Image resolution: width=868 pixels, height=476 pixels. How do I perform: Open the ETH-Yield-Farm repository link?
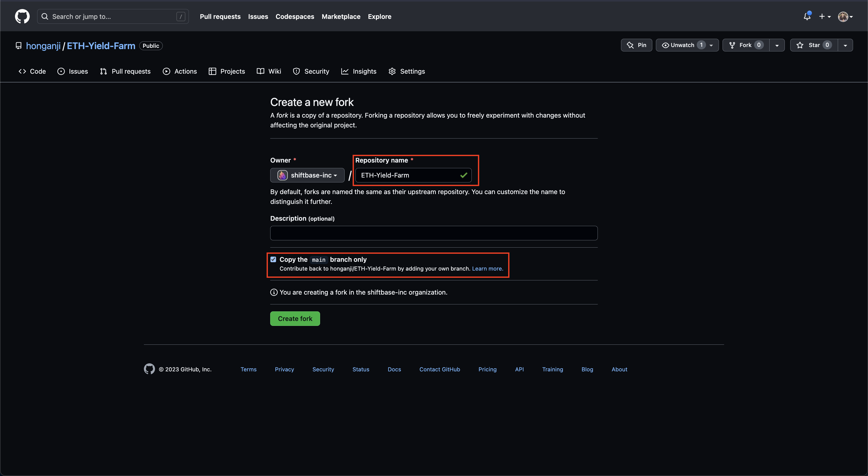(101, 46)
